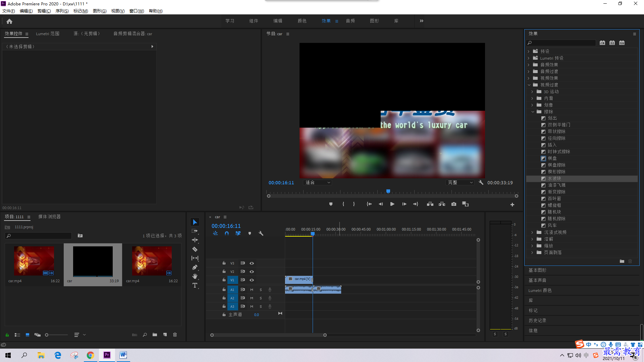Screen dimensions: 644x362
Task: Adjust the project thumbnail size slider
Action: [47, 335]
